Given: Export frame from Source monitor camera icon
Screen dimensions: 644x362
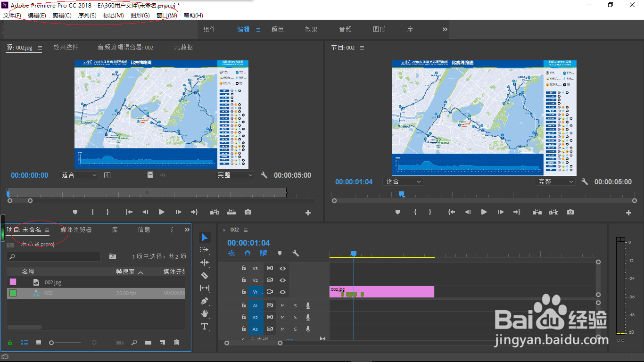Looking at the screenshot, I should [248, 212].
